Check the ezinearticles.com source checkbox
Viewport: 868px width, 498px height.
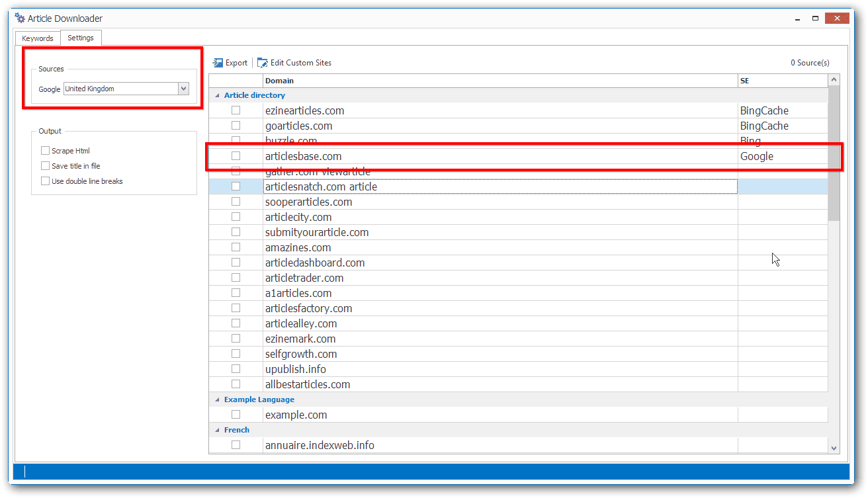236,110
